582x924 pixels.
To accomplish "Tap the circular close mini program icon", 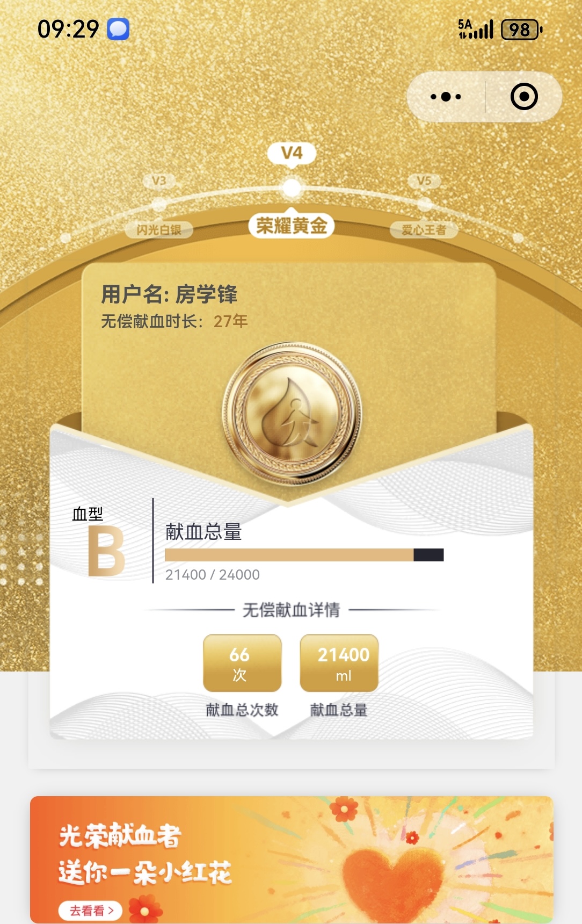I will [524, 97].
